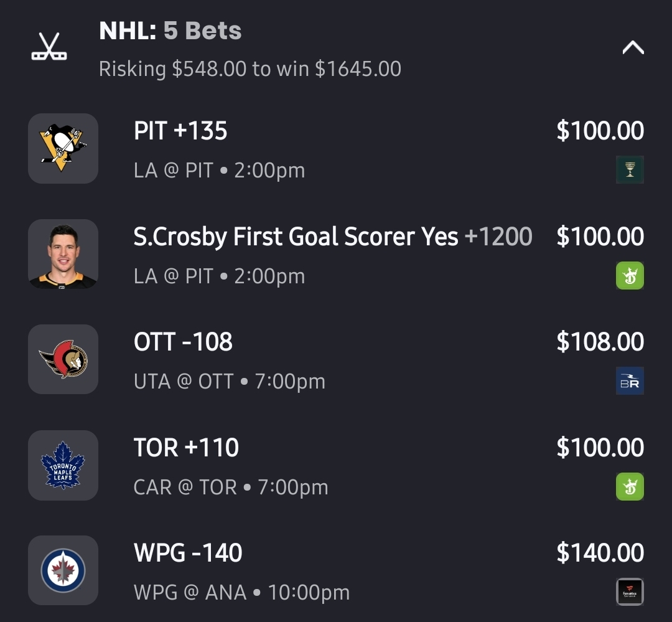
Task: Open the Winnipeg Jets logo
Action: pyautogui.click(x=63, y=570)
